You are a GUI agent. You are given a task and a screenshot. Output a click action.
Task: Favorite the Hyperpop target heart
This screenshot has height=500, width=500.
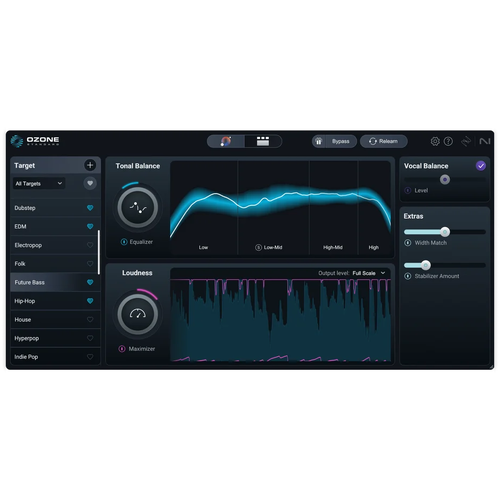pos(90,338)
